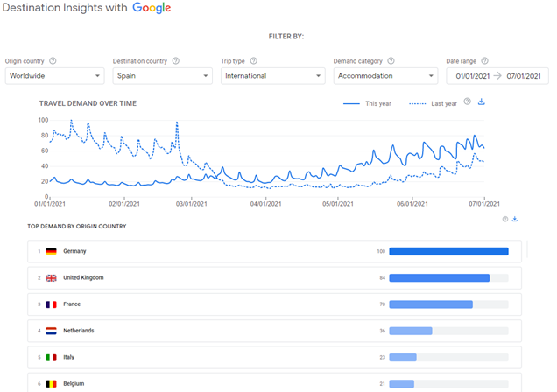This screenshot has width=557, height=392.
Task: Select the start date 01/01/2021 field
Action: [472, 76]
